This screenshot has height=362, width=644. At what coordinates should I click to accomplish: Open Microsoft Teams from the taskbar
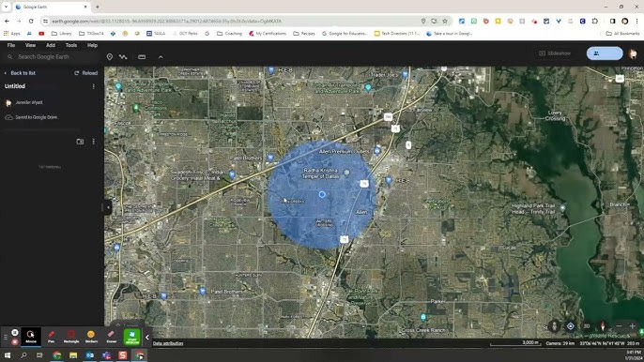[106, 355]
